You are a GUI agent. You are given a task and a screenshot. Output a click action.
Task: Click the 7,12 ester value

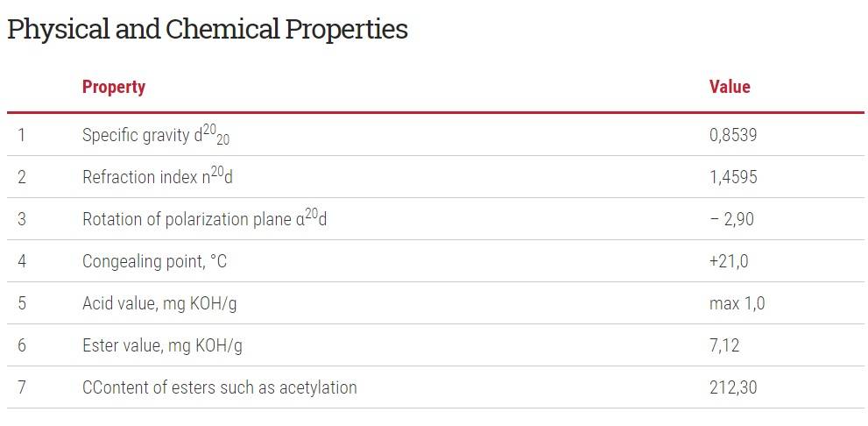pos(724,345)
